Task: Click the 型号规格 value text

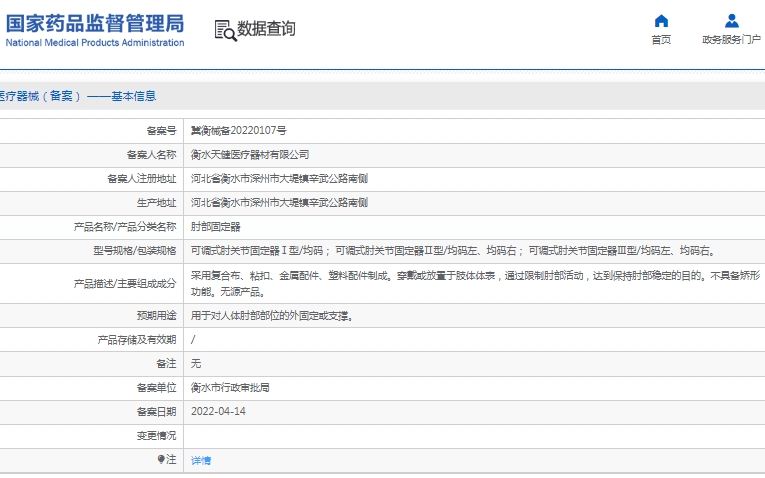Action: pyautogui.click(x=454, y=251)
